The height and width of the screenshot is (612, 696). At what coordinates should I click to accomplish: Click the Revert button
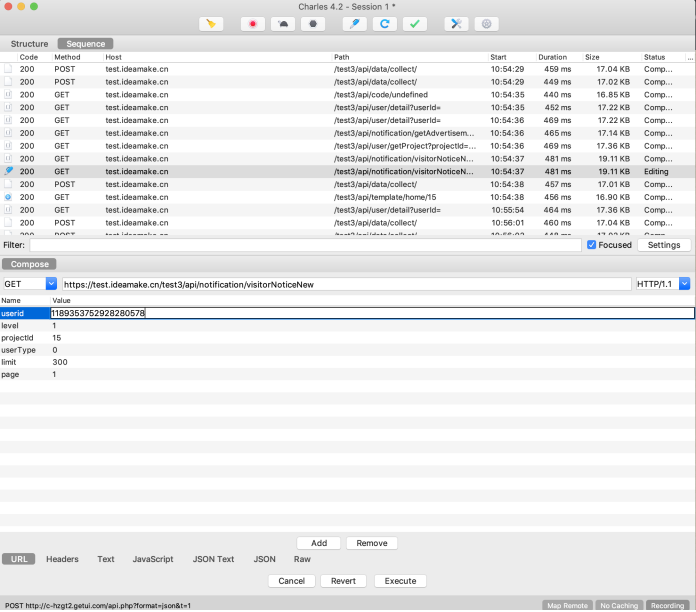pos(343,581)
